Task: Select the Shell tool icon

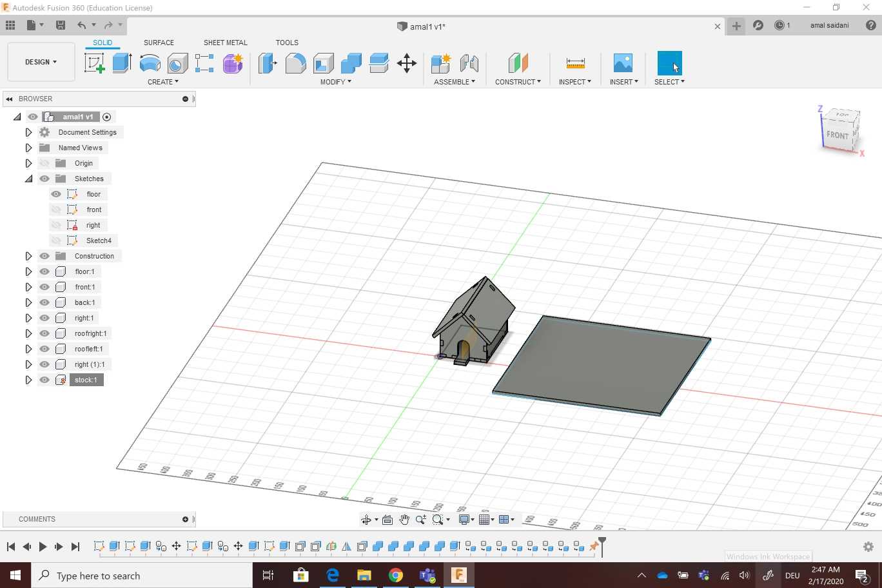Action: click(x=323, y=63)
